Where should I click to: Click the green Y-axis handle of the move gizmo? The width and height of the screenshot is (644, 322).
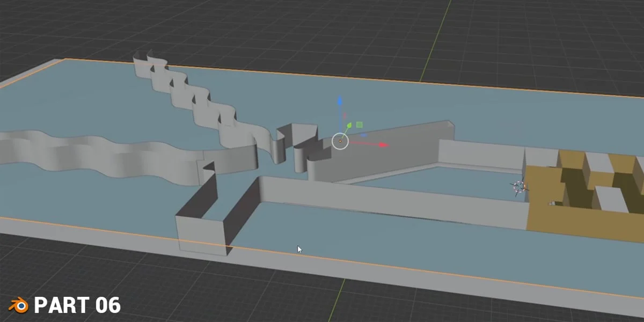[349, 126]
